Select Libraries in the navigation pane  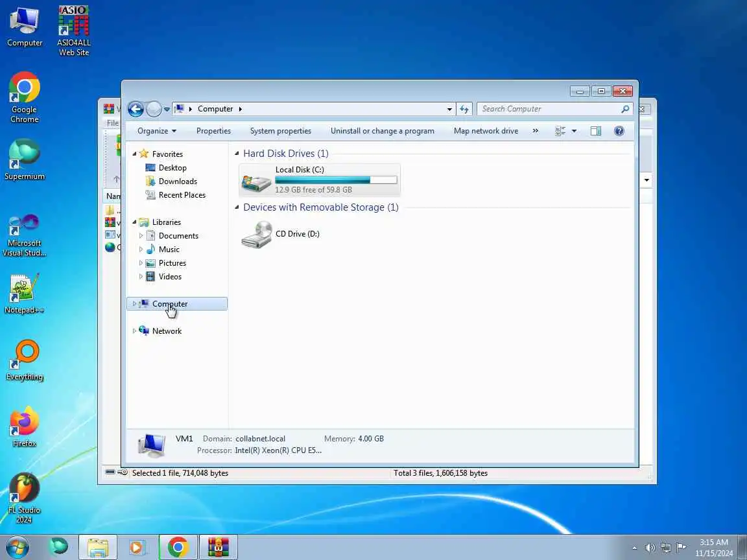[166, 222]
